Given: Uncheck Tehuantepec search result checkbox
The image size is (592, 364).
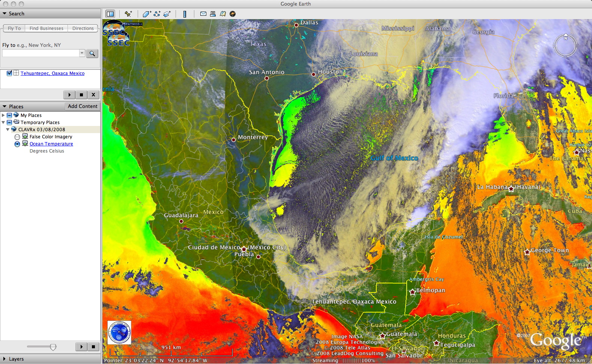Looking at the screenshot, I should 9,73.
